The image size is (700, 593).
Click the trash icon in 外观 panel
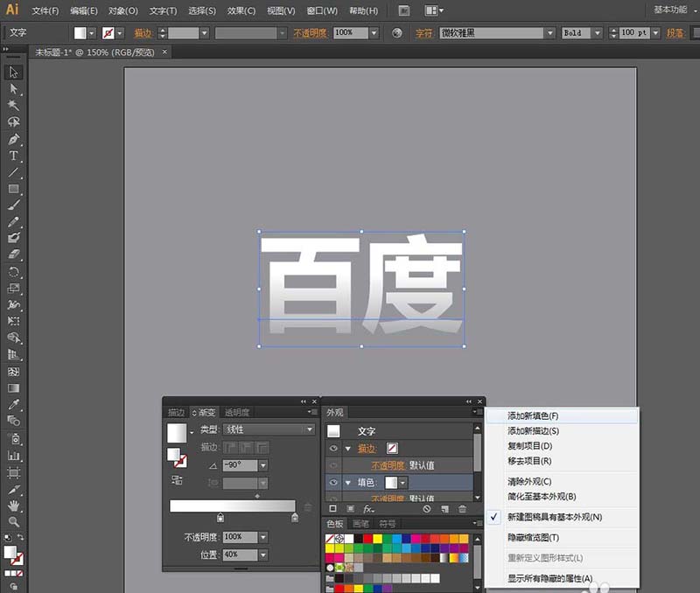(x=463, y=509)
